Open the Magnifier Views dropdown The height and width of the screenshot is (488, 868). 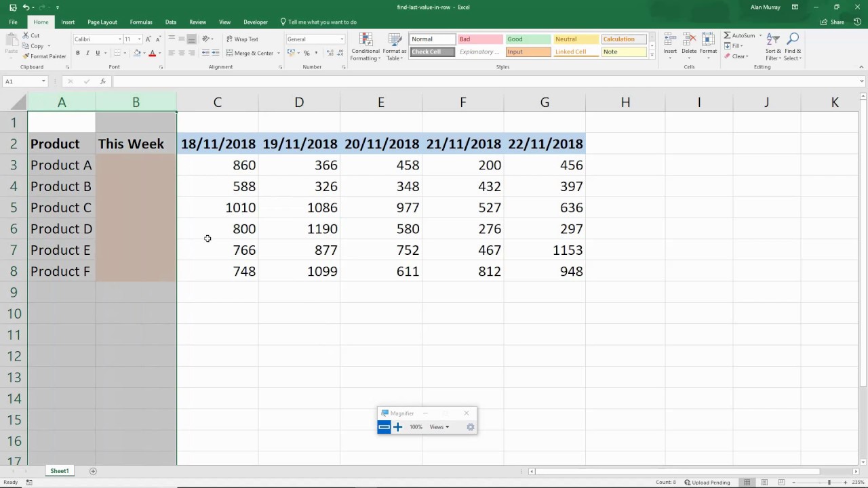pyautogui.click(x=439, y=427)
